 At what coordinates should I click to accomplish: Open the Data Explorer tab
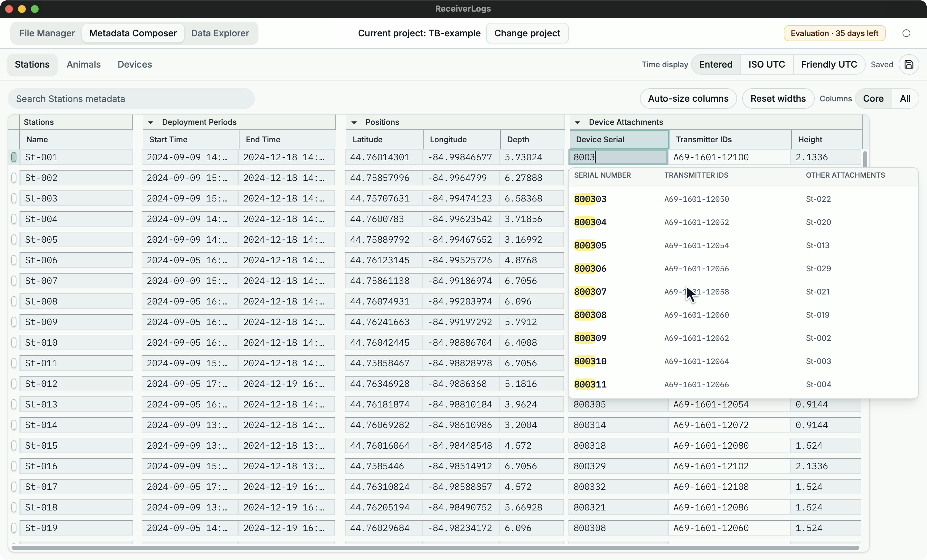(x=220, y=33)
